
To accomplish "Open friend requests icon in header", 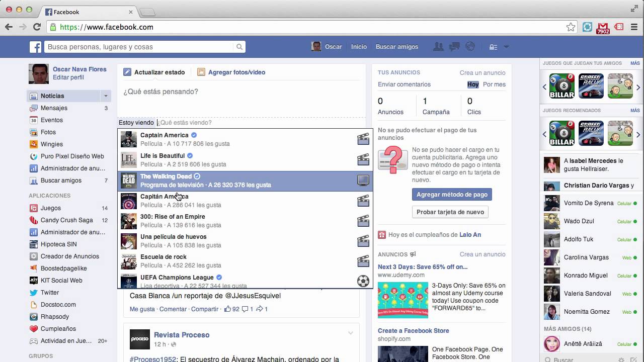I will (439, 47).
